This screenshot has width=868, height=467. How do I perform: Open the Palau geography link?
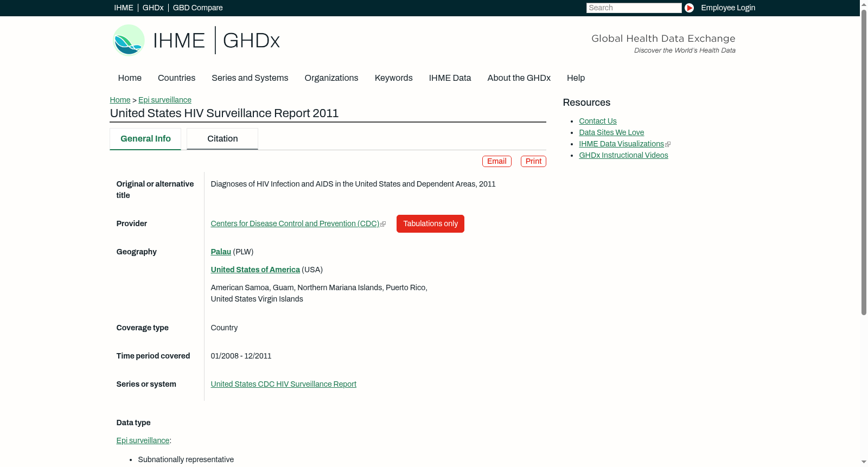point(221,252)
